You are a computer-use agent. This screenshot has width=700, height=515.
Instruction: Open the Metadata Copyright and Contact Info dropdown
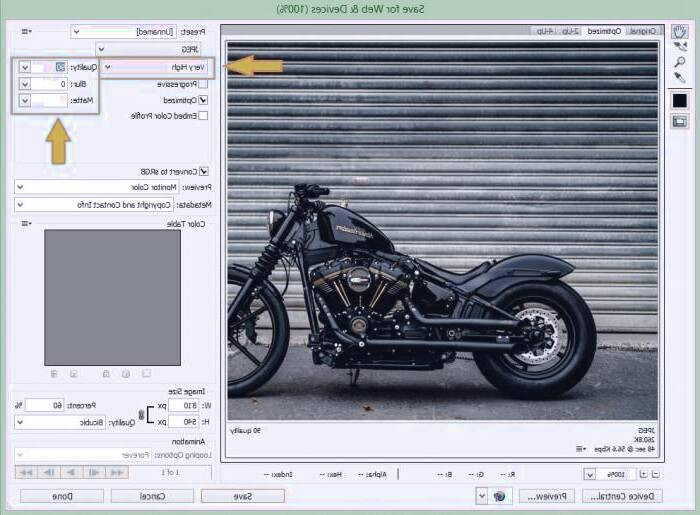coord(94,205)
